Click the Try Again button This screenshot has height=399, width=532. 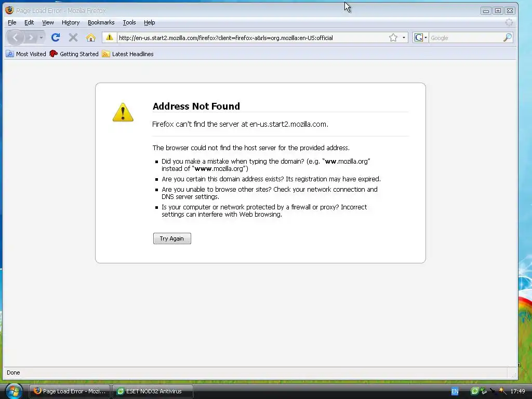click(172, 238)
